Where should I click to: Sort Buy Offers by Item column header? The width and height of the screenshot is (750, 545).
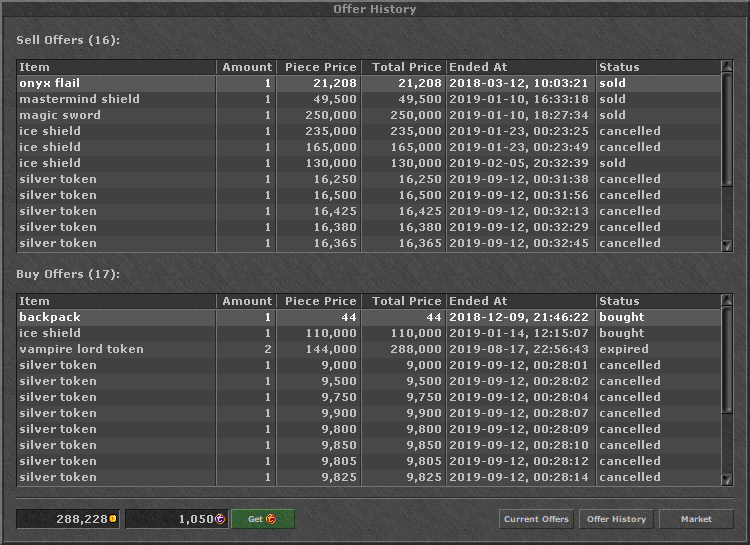(x=116, y=301)
